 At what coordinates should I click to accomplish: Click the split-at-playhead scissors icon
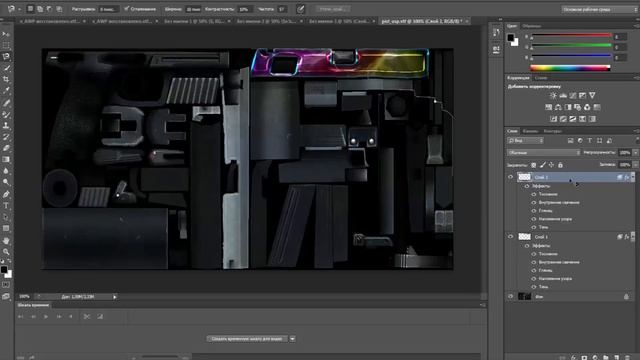coord(87,316)
